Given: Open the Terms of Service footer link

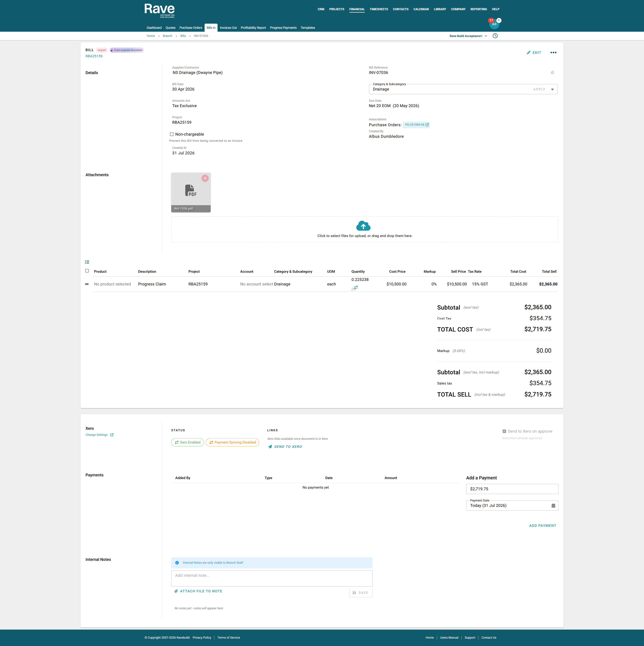Looking at the screenshot, I should [228, 638].
